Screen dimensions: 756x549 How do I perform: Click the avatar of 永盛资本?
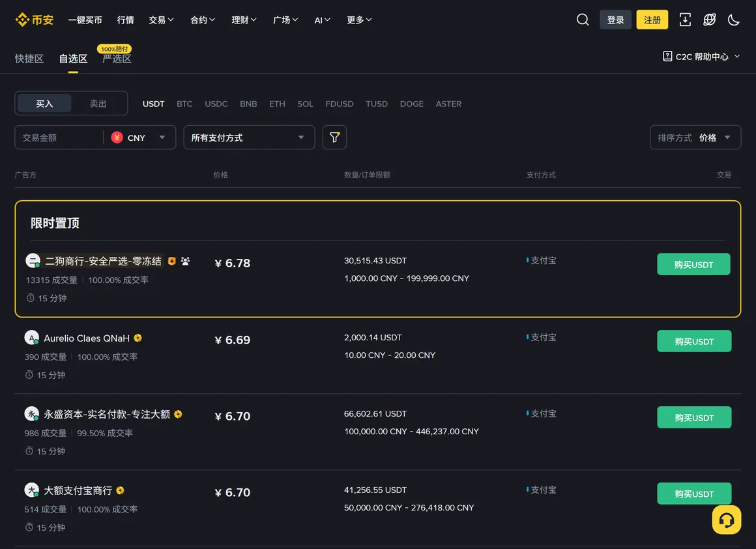pos(31,414)
